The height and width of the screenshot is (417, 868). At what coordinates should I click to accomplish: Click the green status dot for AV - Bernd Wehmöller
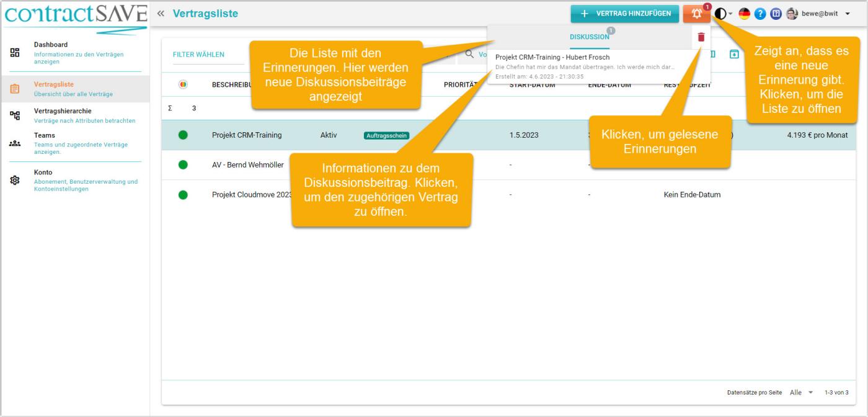[183, 165]
